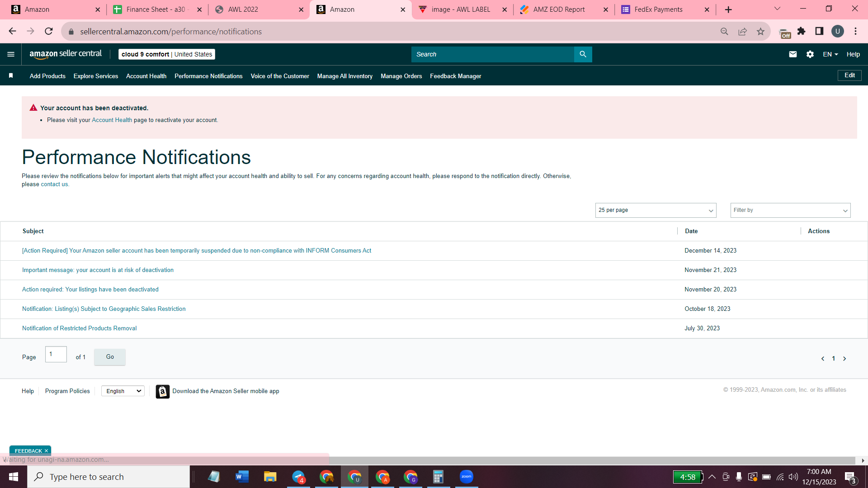Open Explore Services in the nav bar

96,76
